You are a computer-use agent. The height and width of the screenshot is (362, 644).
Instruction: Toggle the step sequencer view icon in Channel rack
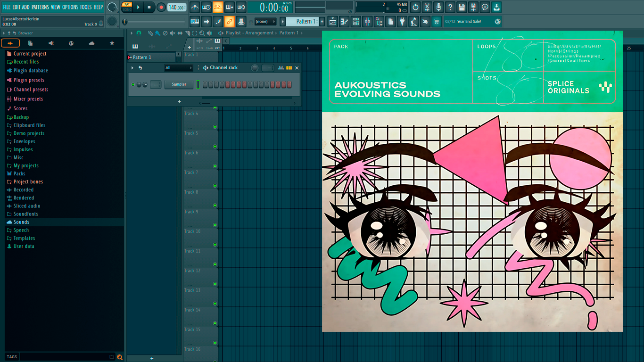[x=289, y=68]
